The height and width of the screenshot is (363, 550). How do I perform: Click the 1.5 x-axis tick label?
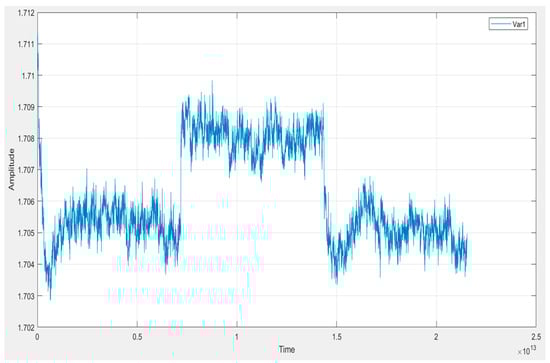point(337,337)
